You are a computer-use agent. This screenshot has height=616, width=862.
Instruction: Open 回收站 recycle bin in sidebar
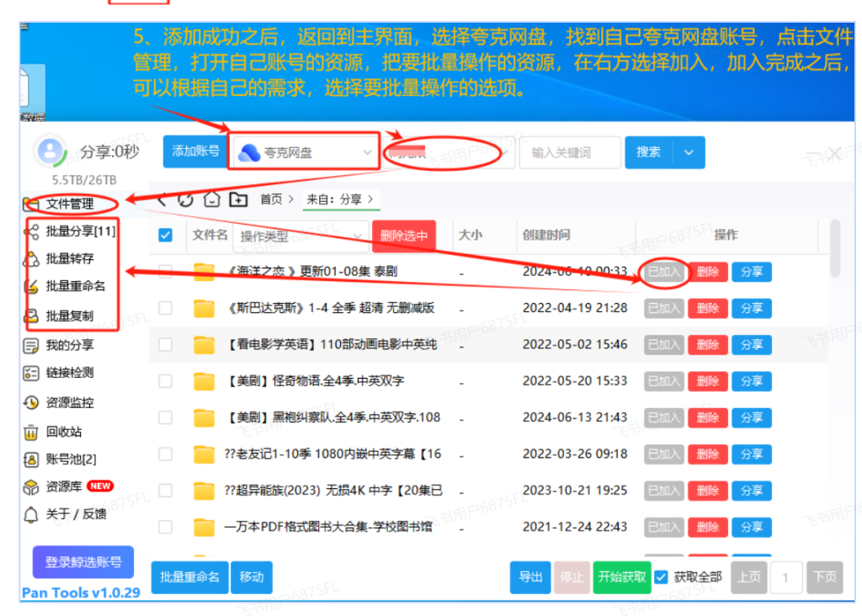[x=63, y=432]
